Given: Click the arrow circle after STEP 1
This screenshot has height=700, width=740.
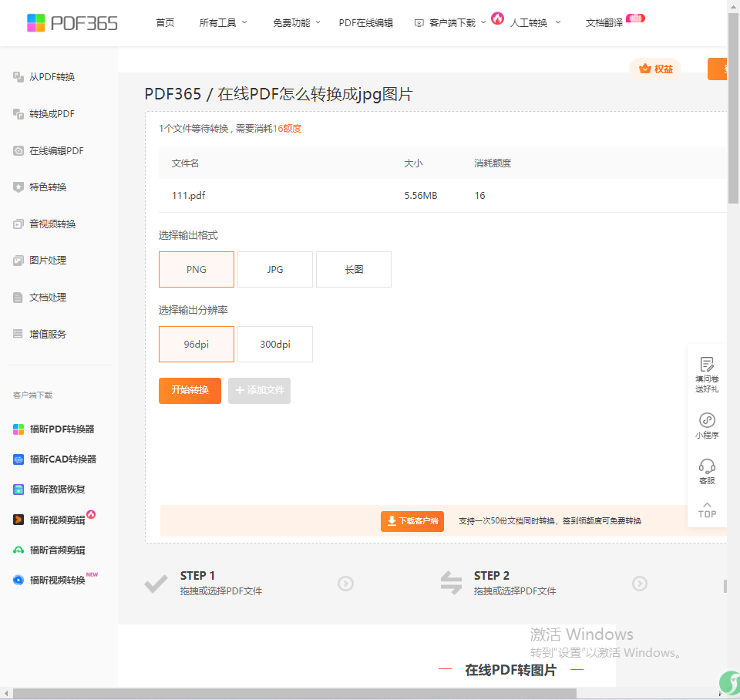Looking at the screenshot, I should [x=346, y=584].
